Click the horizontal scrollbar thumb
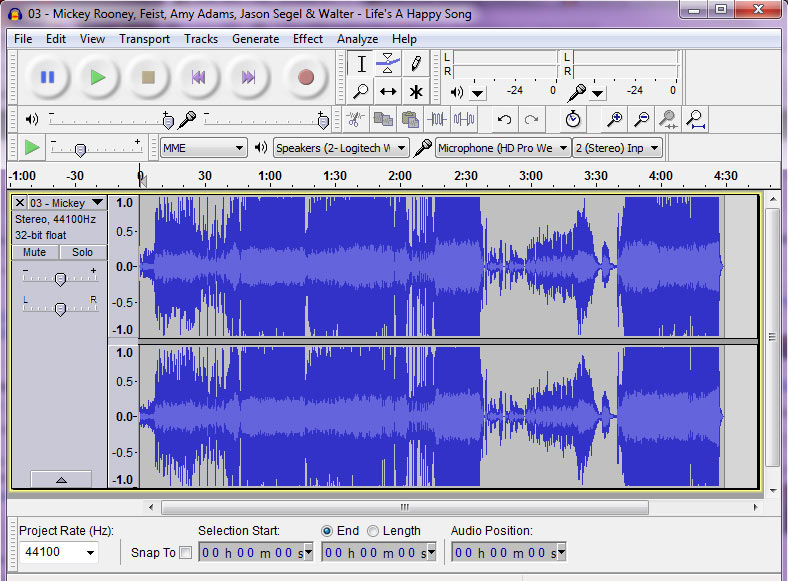Viewport: 788px width, 581px height. [x=405, y=507]
